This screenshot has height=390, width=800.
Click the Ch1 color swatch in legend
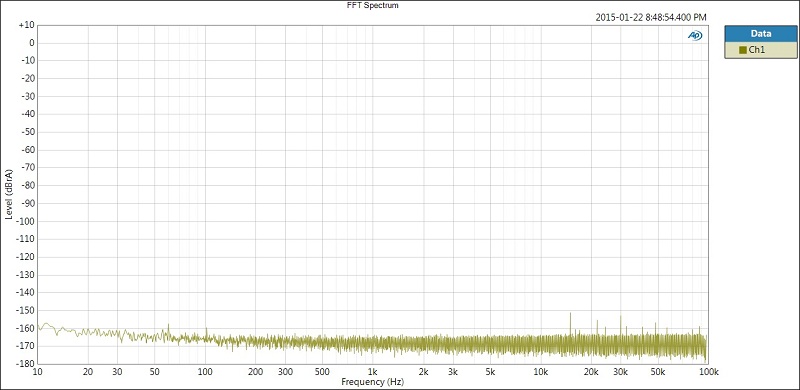point(742,50)
